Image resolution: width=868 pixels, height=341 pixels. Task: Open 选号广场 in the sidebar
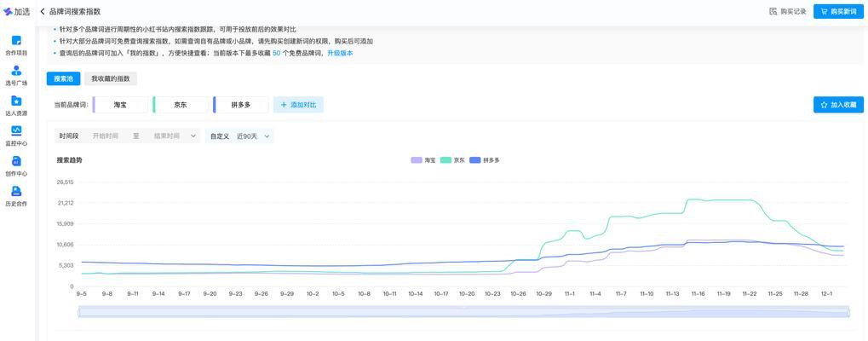[x=16, y=77]
